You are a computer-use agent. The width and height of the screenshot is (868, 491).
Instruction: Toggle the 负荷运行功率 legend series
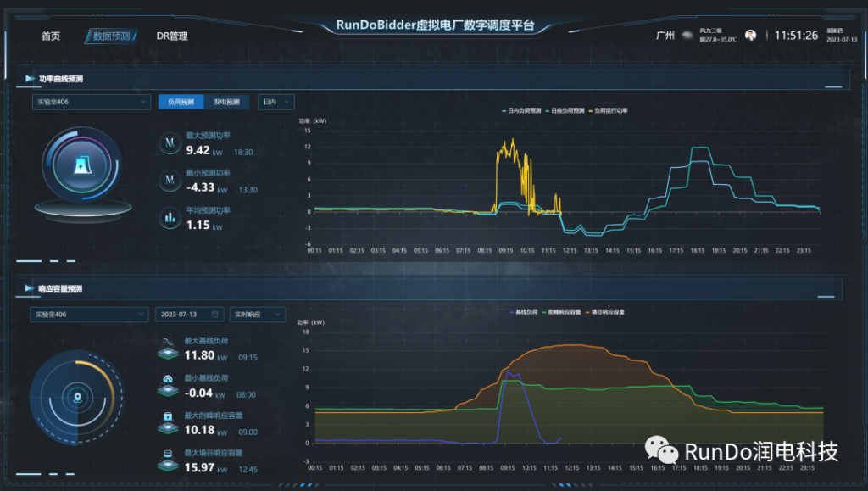(609, 111)
